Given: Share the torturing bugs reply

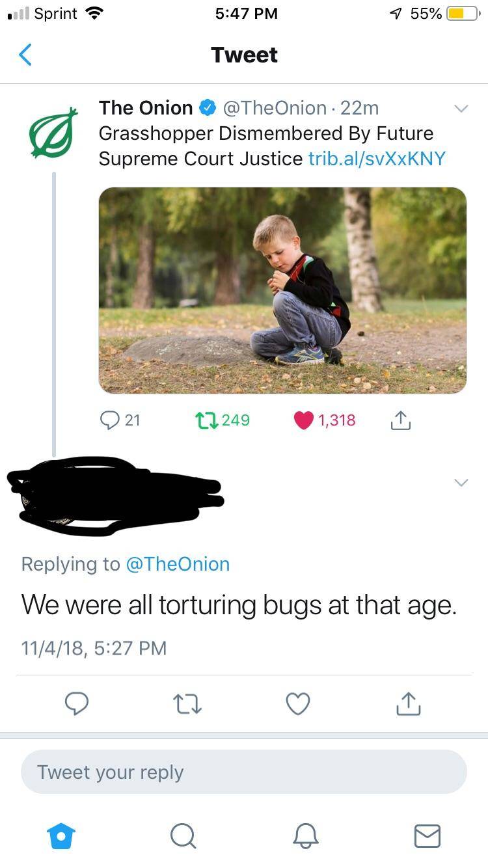Looking at the screenshot, I should [409, 703].
